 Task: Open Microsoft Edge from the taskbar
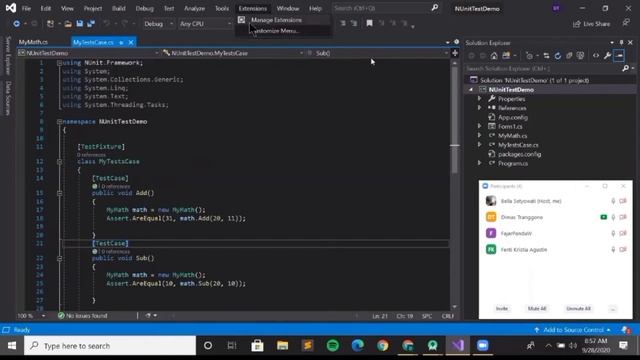[358, 346]
